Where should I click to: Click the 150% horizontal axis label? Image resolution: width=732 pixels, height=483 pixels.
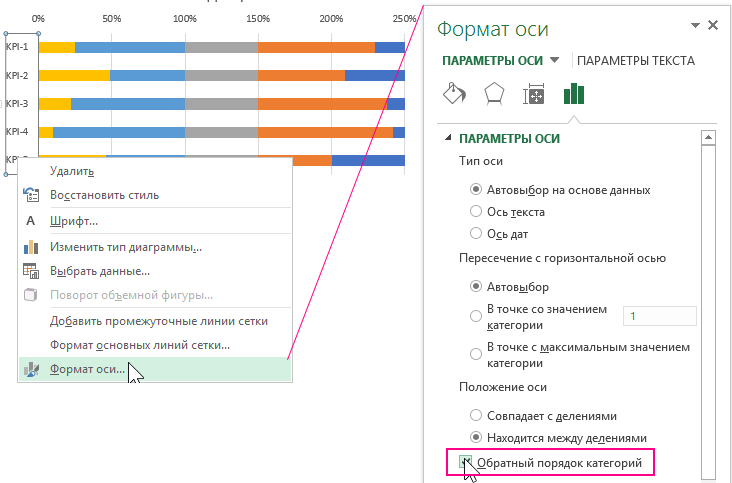coord(258,19)
